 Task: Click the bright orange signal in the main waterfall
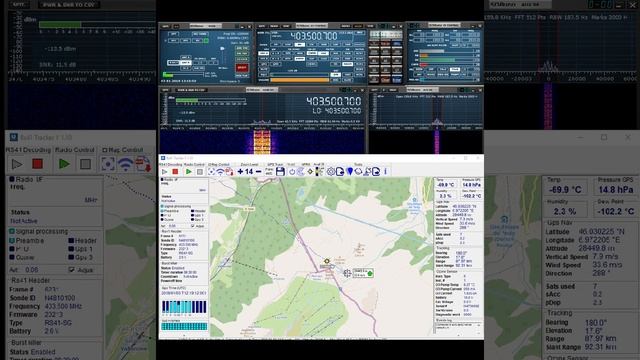click(x=262, y=141)
